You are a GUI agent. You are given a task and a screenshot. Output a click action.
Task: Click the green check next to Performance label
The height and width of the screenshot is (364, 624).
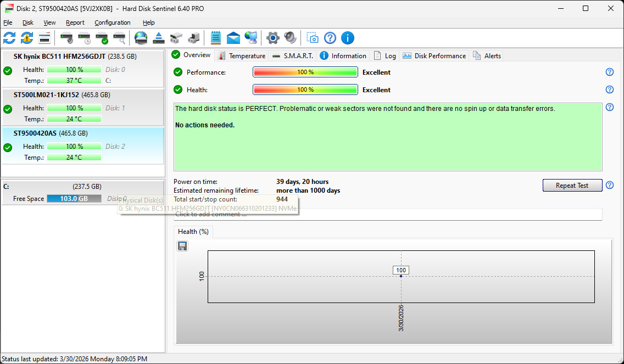(x=178, y=72)
